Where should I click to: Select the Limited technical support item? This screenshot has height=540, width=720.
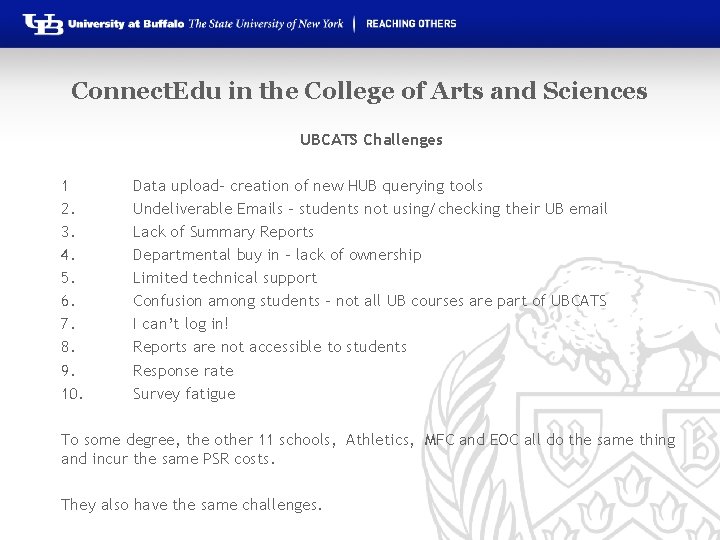(225, 278)
